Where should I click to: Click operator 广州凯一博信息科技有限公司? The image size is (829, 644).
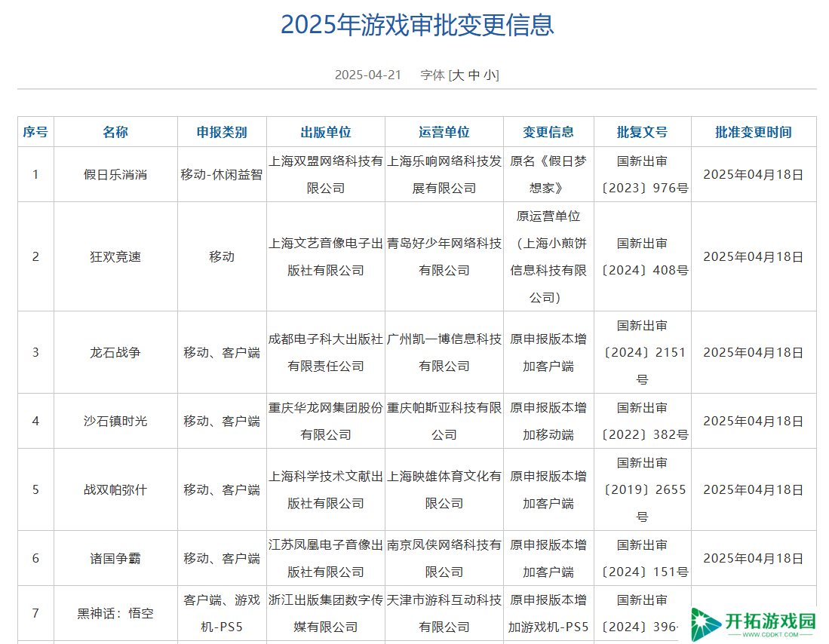tap(444, 352)
